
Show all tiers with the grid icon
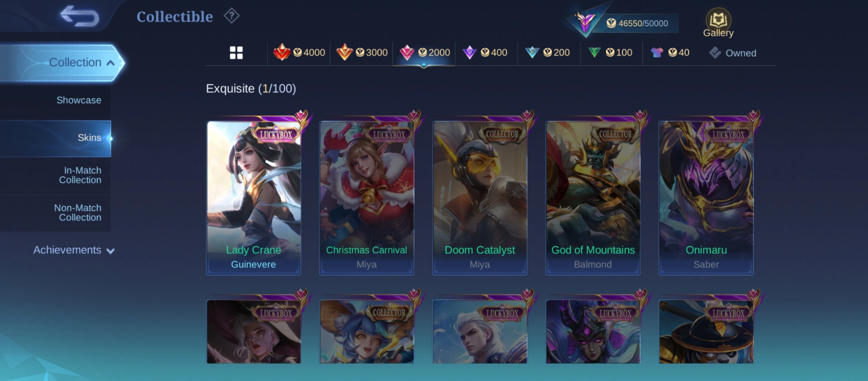pos(236,53)
